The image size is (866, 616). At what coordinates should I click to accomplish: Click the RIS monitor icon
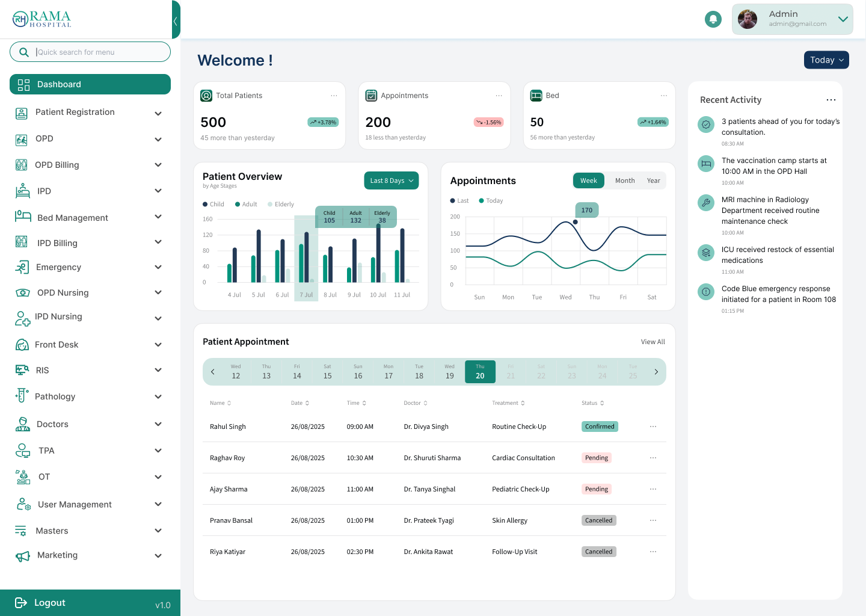(22, 370)
